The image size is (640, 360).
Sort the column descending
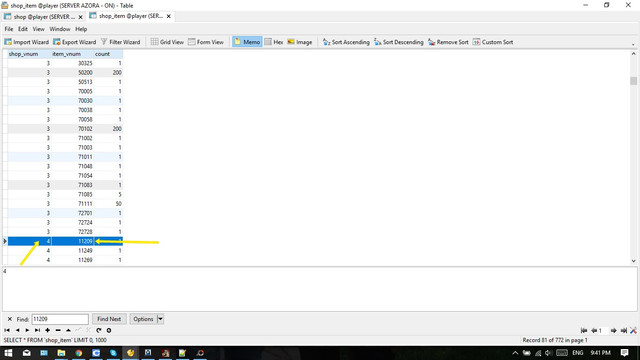click(399, 42)
